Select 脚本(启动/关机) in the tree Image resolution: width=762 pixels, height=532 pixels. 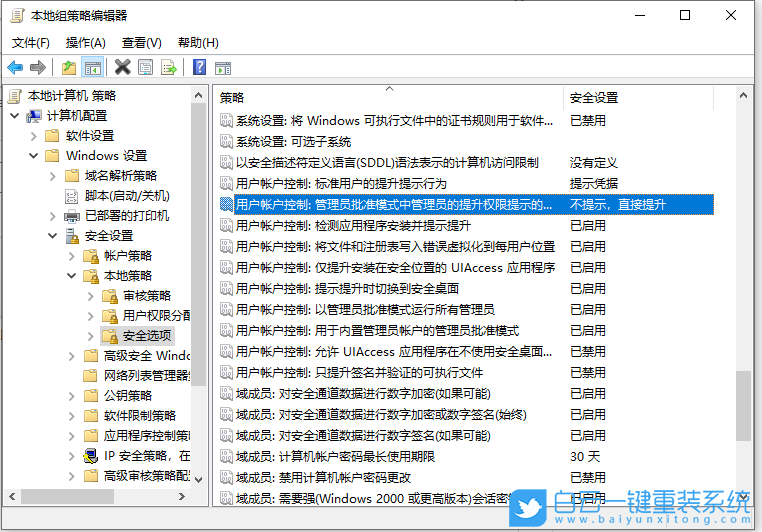[x=127, y=196]
